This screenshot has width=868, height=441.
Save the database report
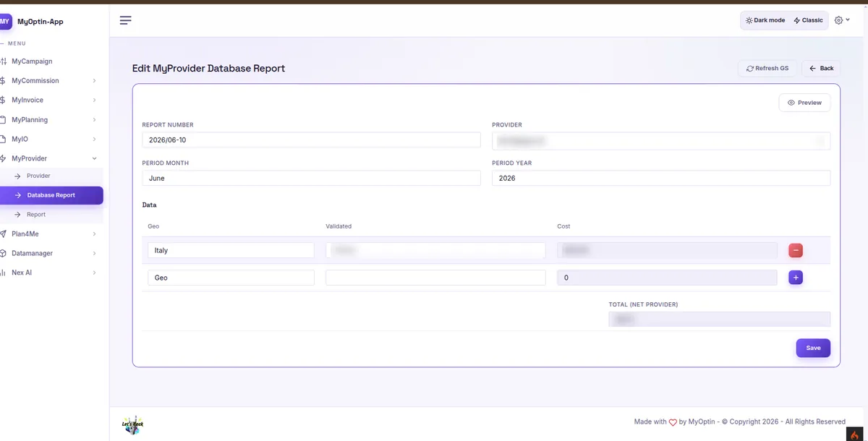[x=813, y=348]
